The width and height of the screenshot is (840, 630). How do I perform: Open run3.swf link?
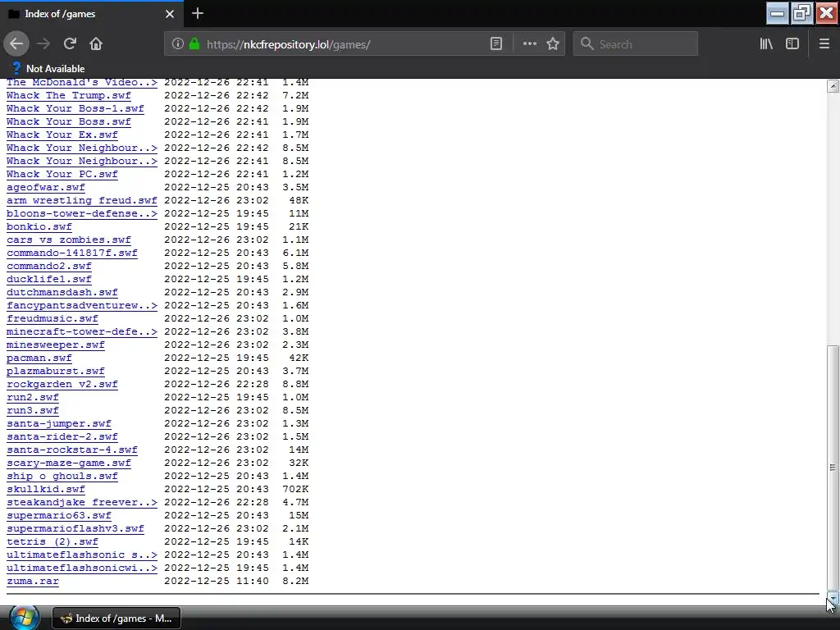[33, 410]
